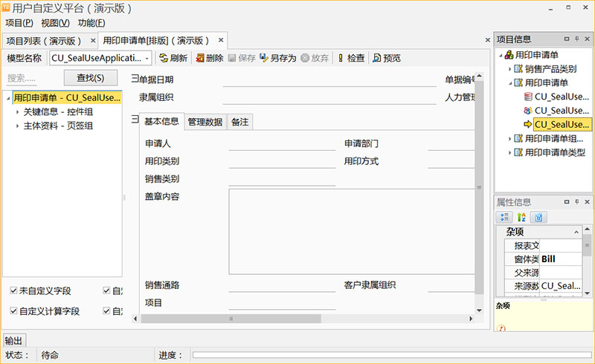Uncheck the 未自定义字段 checkbox

14,290
